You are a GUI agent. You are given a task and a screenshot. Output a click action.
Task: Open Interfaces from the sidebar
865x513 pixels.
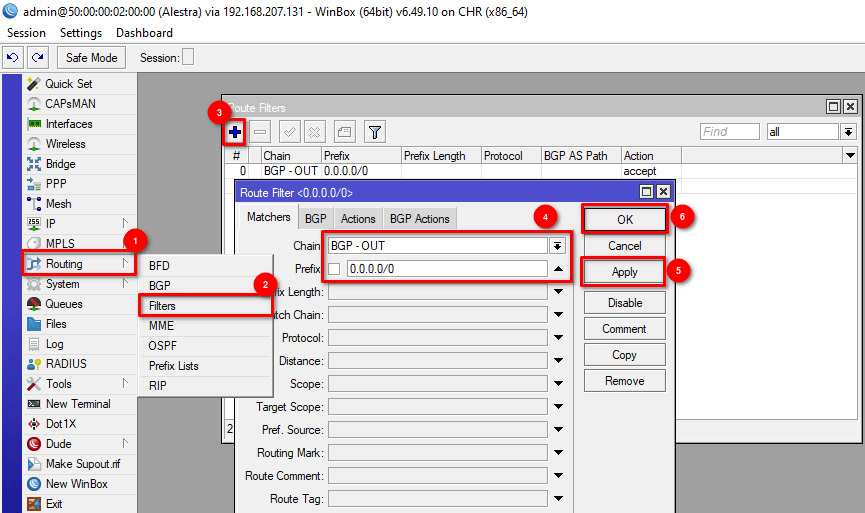68,124
